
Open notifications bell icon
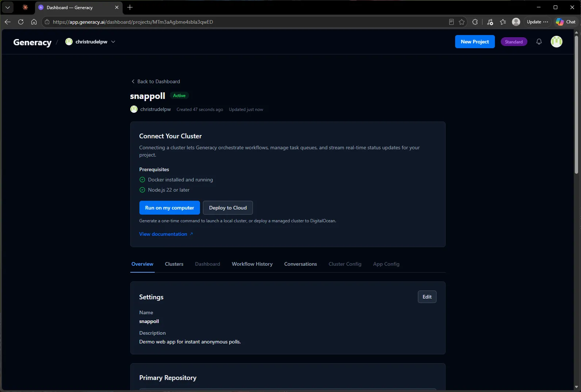[539, 42]
